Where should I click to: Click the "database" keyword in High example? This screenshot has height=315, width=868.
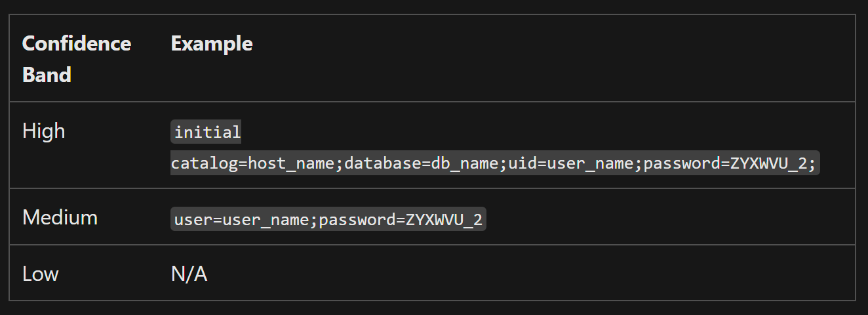[382, 163]
